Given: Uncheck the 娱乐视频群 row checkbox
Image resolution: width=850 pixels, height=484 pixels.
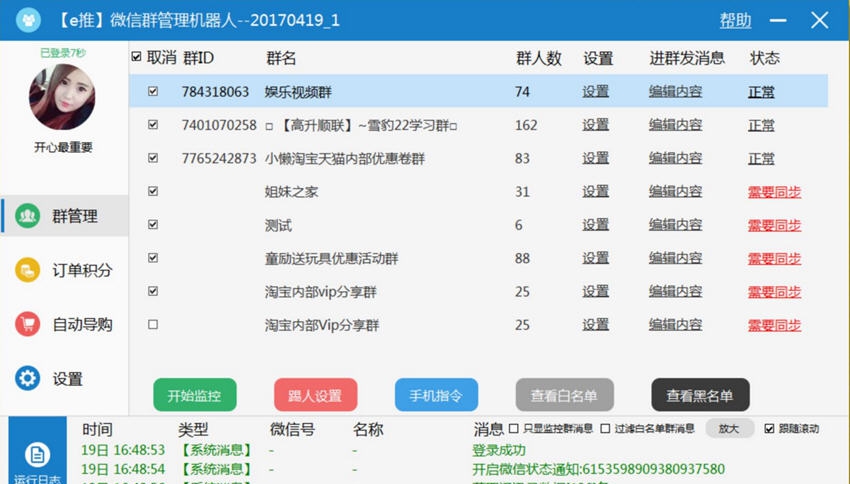Looking at the screenshot, I should pyautogui.click(x=153, y=91).
